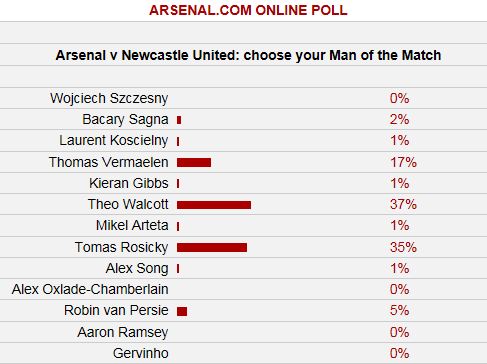The height and width of the screenshot is (364, 487).
Task: Select the Mikel Arteta name
Action: [x=132, y=225]
